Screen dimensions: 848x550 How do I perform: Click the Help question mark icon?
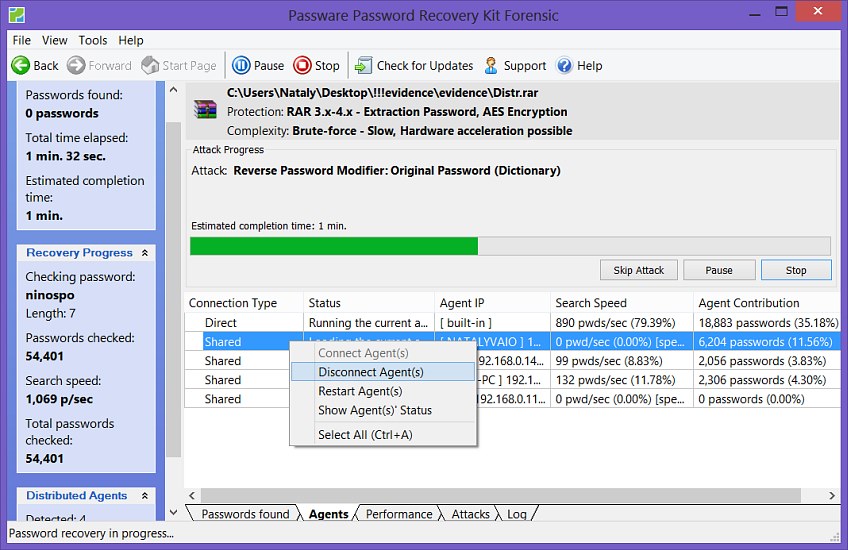point(565,65)
